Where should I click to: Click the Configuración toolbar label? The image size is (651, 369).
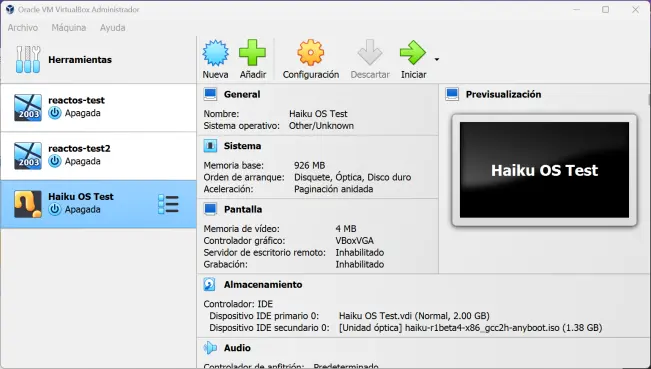click(311, 75)
